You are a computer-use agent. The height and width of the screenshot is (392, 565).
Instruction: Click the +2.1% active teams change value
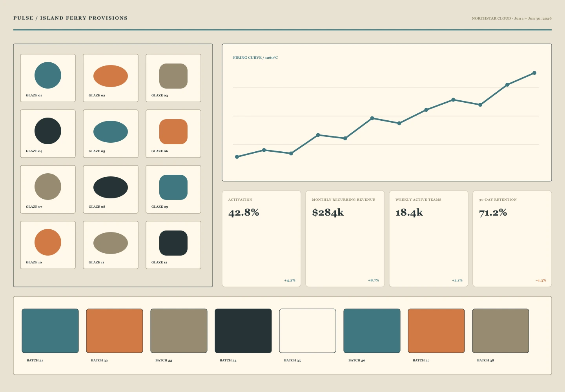[457, 280]
